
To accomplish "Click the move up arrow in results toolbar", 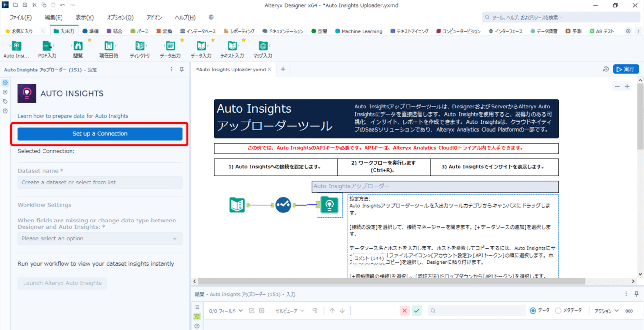I will click(x=332, y=311).
